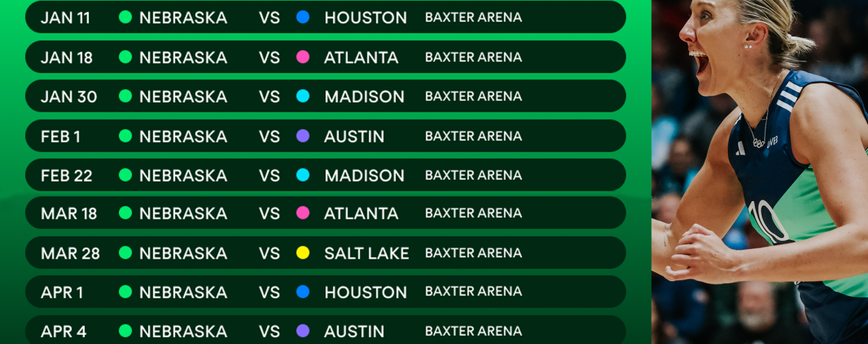This screenshot has height=344, width=868.
Task: Click BAXTER ARENA in the Jan 30 row
Action: point(474,96)
